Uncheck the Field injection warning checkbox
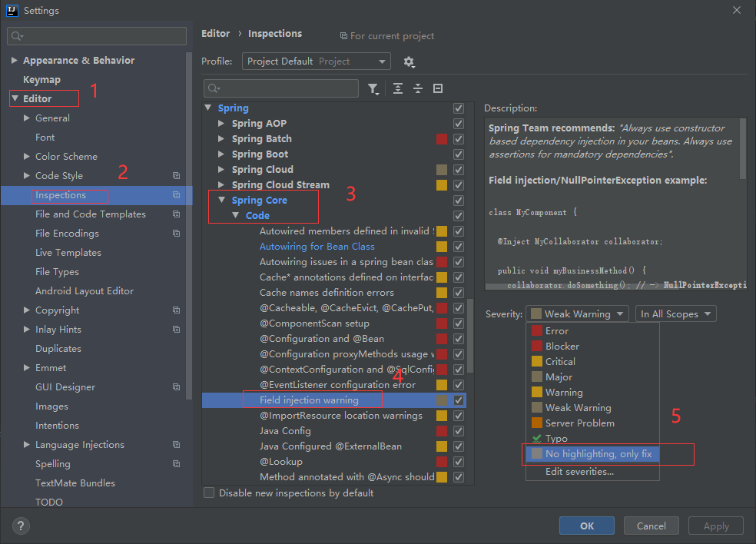 point(459,400)
